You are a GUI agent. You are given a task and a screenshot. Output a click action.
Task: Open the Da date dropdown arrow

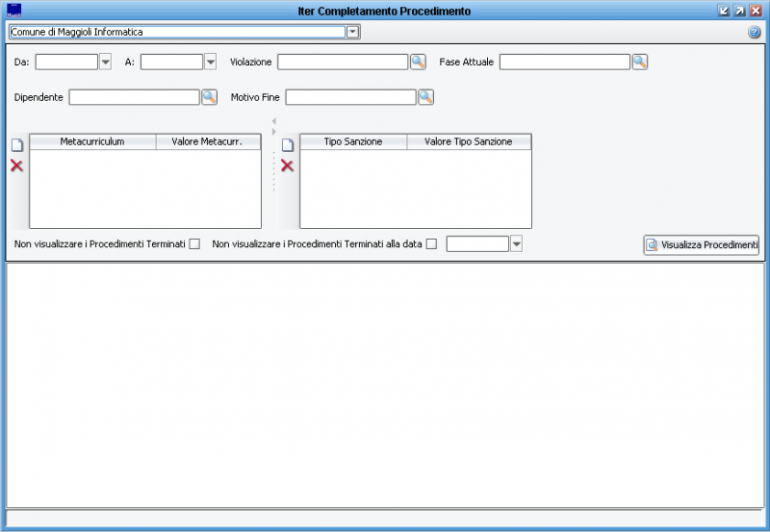105,62
